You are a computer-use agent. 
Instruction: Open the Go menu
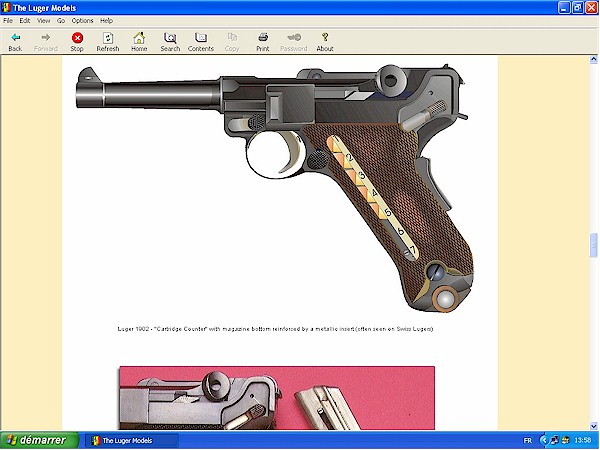pos(61,21)
